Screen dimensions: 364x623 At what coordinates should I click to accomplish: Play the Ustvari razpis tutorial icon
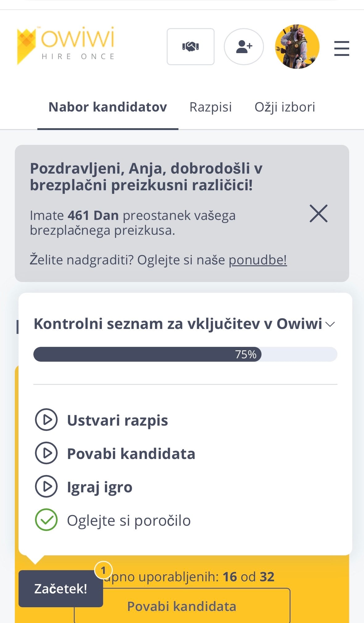coord(46,420)
